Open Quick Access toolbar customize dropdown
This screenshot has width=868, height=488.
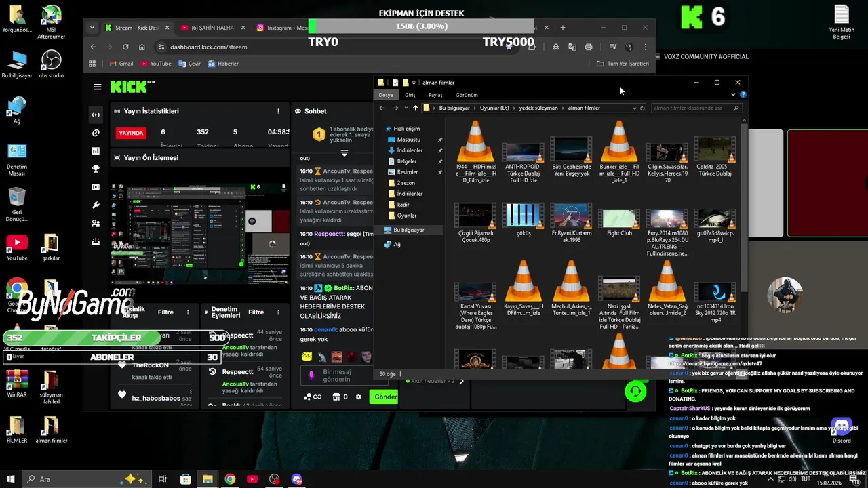tap(414, 83)
